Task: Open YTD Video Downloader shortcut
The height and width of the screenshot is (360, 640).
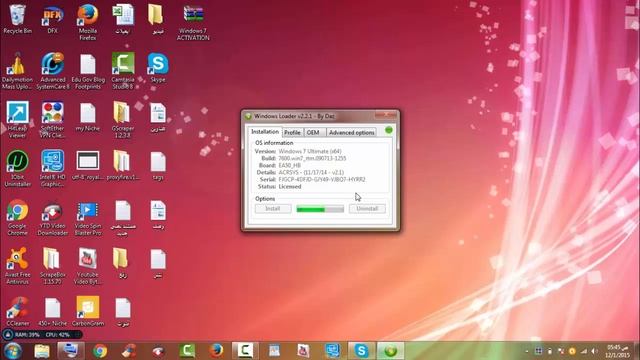Action: 52,218
